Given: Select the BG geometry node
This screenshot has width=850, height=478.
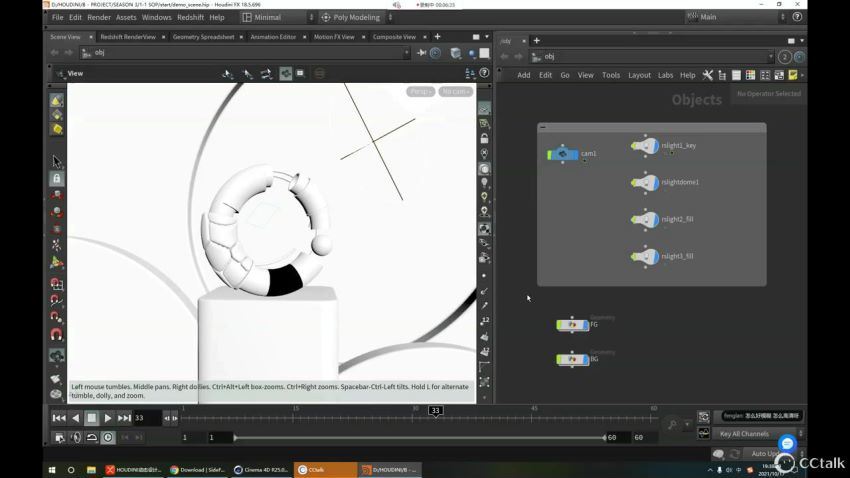Looking at the screenshot, I should [x=572, y=359].
